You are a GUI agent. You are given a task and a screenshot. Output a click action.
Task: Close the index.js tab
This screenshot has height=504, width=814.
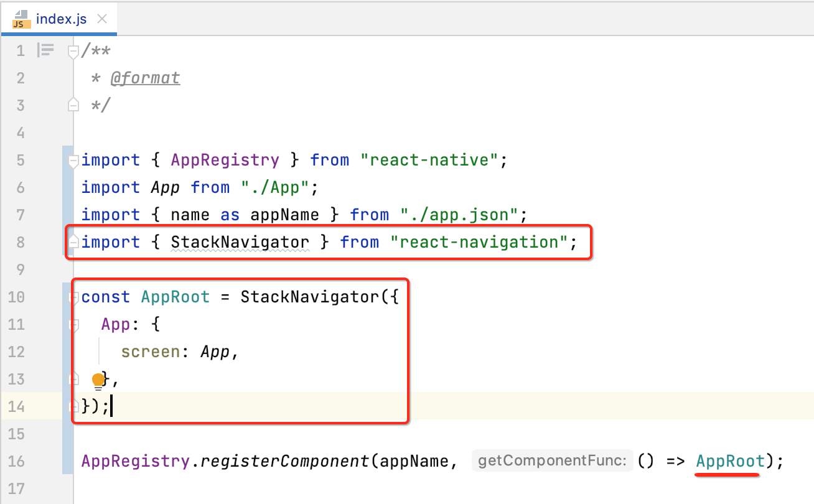[101, 19]
